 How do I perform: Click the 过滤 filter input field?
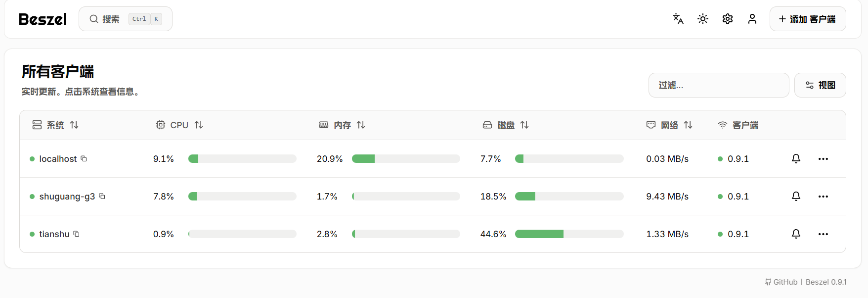point(718,86)
